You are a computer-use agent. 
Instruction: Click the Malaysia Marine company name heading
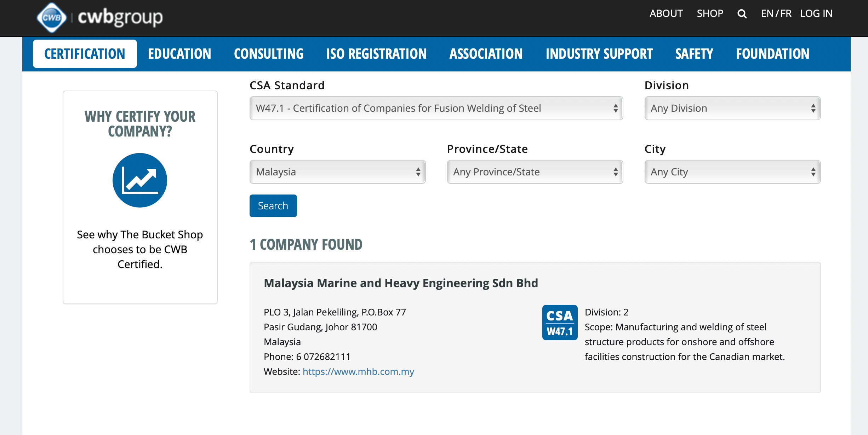click(401, 283)
